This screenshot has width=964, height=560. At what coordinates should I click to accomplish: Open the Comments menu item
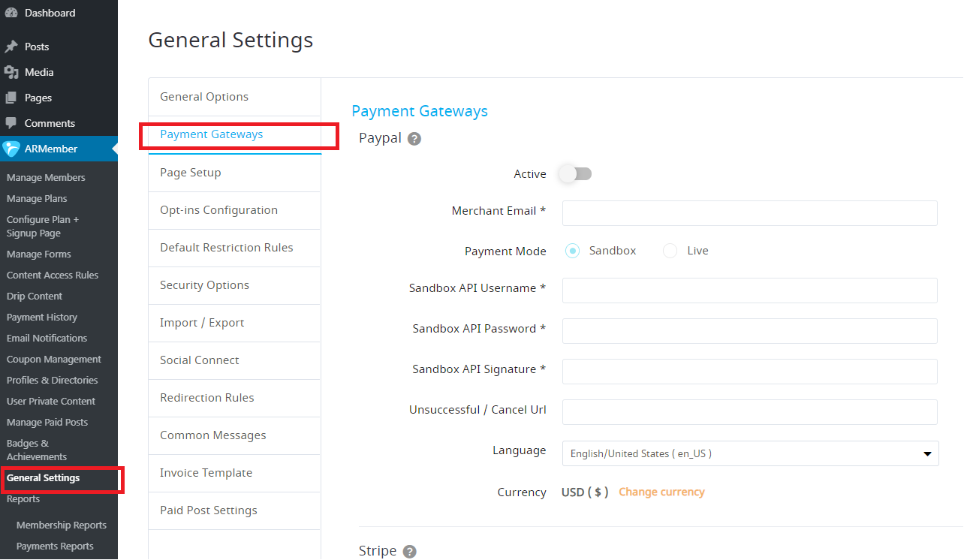(x=59, y=123)
